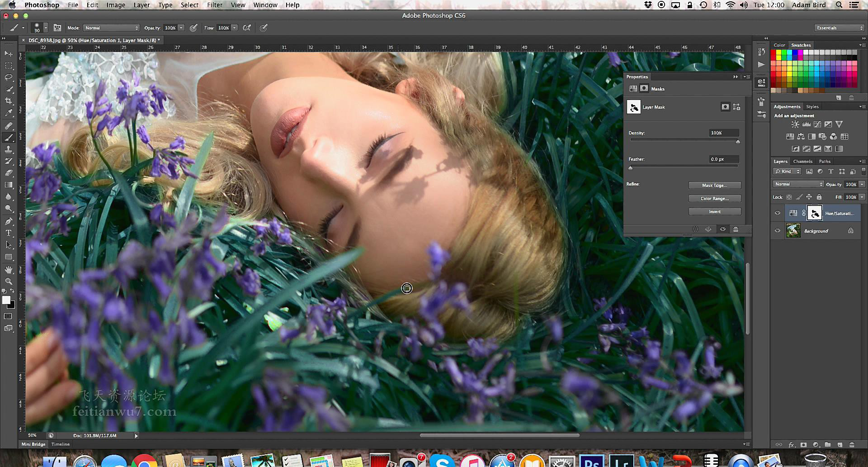The width and height of the screenshot is (868, 467).
Task: Click the Feather value input field
Action: pos(723,159)
